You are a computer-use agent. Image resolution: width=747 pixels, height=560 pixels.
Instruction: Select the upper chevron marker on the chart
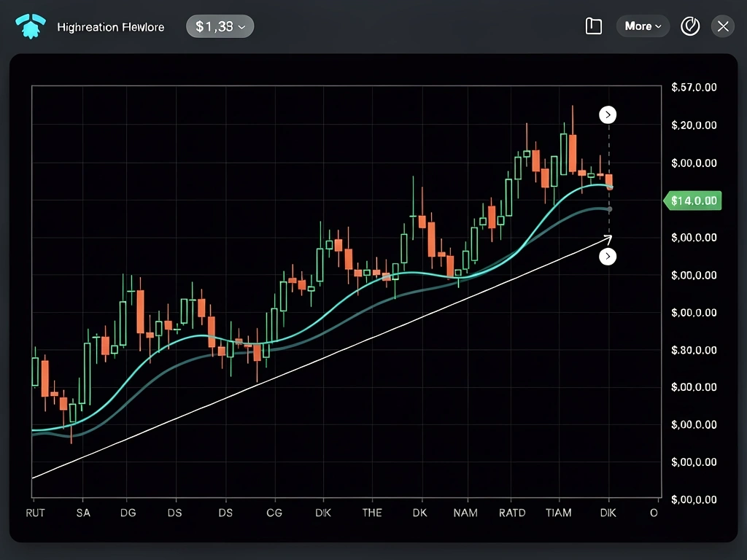(x=608, y=114)
